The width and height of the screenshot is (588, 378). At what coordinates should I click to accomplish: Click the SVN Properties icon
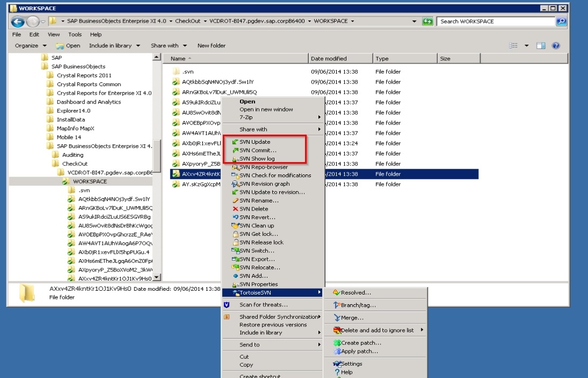click(235, 284)
